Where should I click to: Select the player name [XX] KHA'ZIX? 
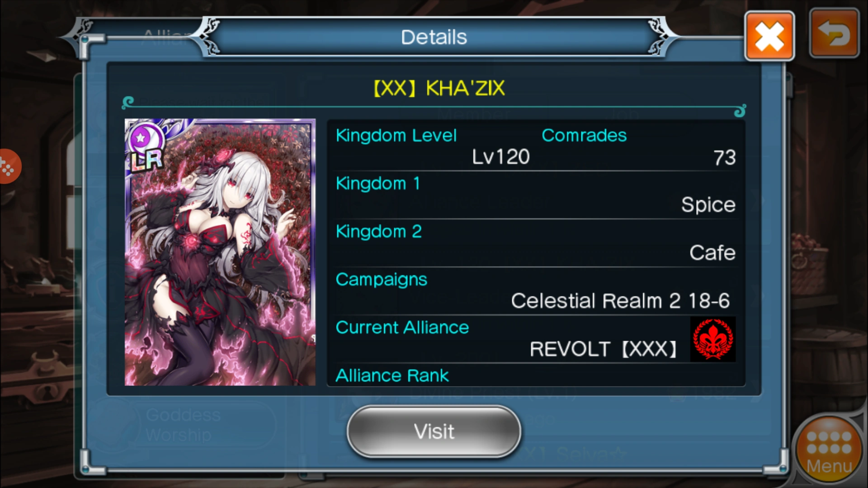(x=439, y=89)
